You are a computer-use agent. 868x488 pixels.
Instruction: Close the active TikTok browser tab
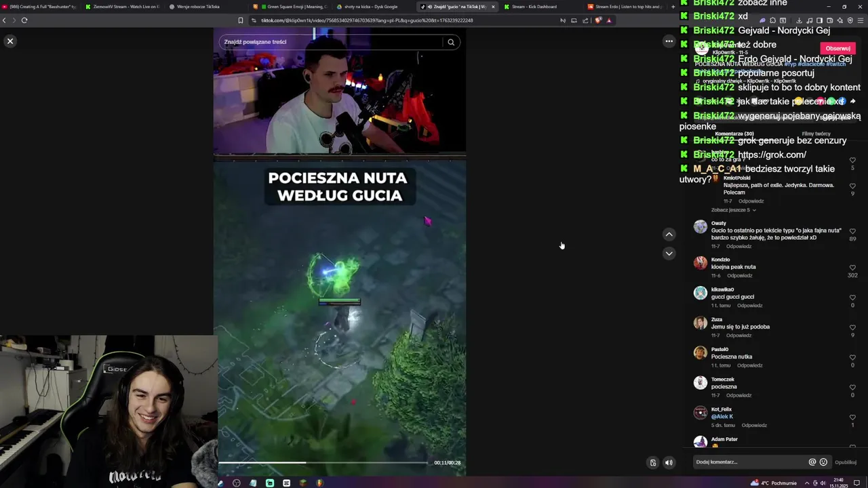coord(493,7)
